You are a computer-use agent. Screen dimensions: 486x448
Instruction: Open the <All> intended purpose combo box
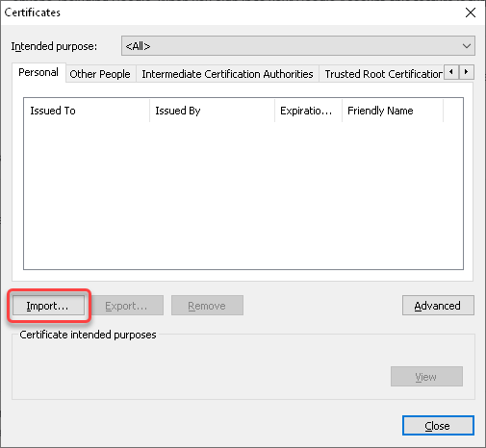298,46
